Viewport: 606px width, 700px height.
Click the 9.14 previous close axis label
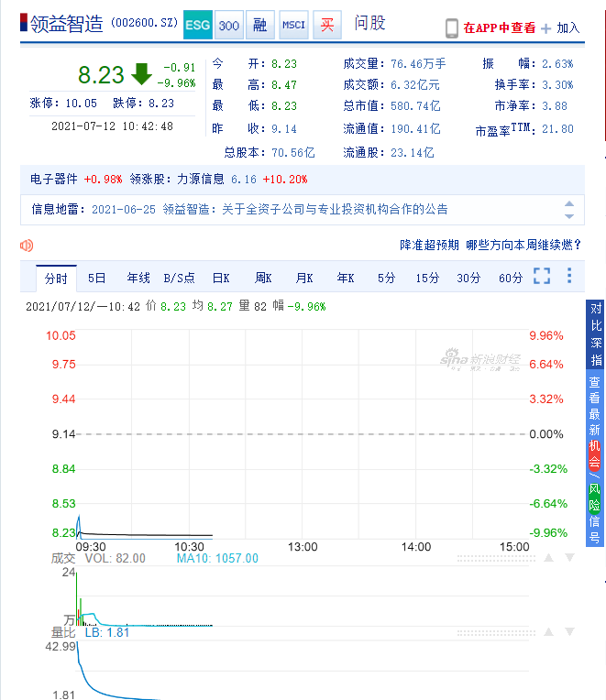pos(63,434)
